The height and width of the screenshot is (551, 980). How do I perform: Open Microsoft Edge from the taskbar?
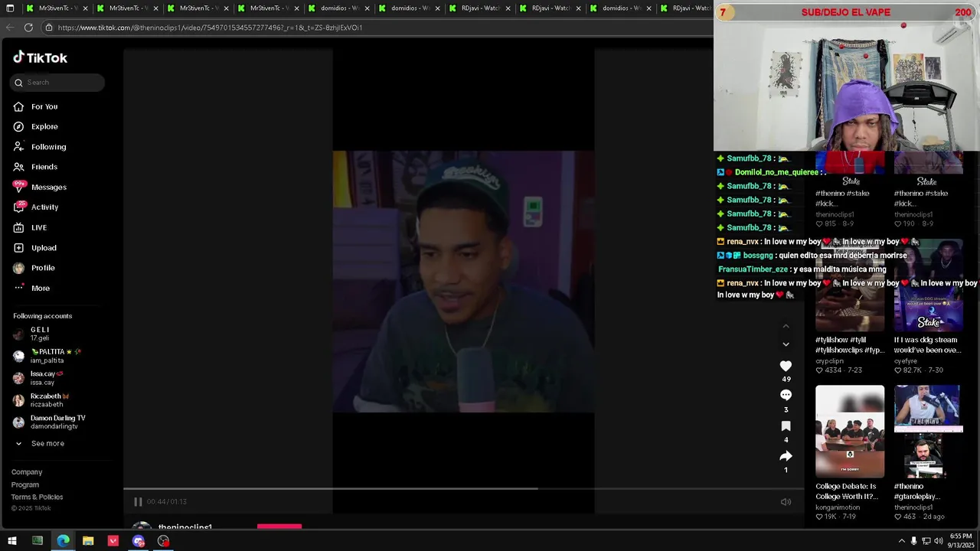pyautogui.click(x=63, y=541)
